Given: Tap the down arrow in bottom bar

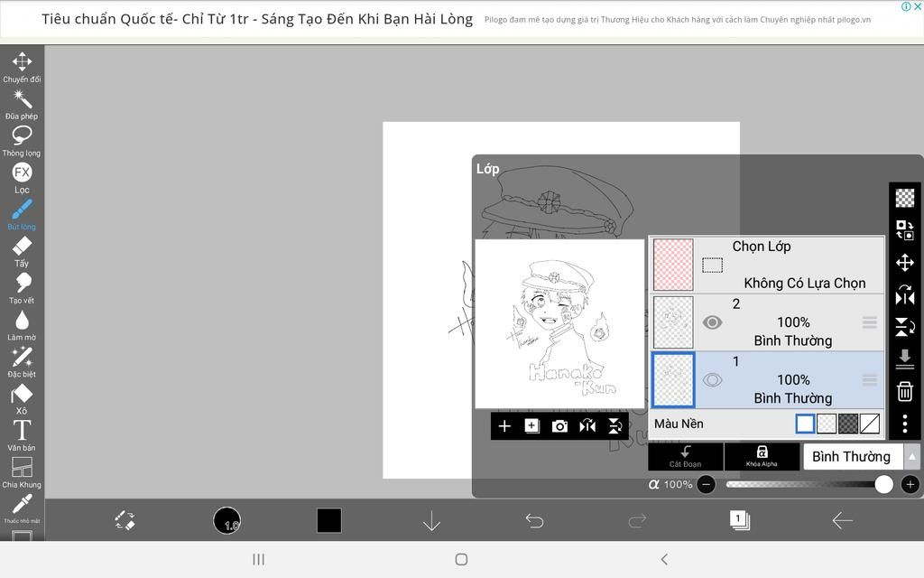Looking at the screenshot, I should pos(432,521).
